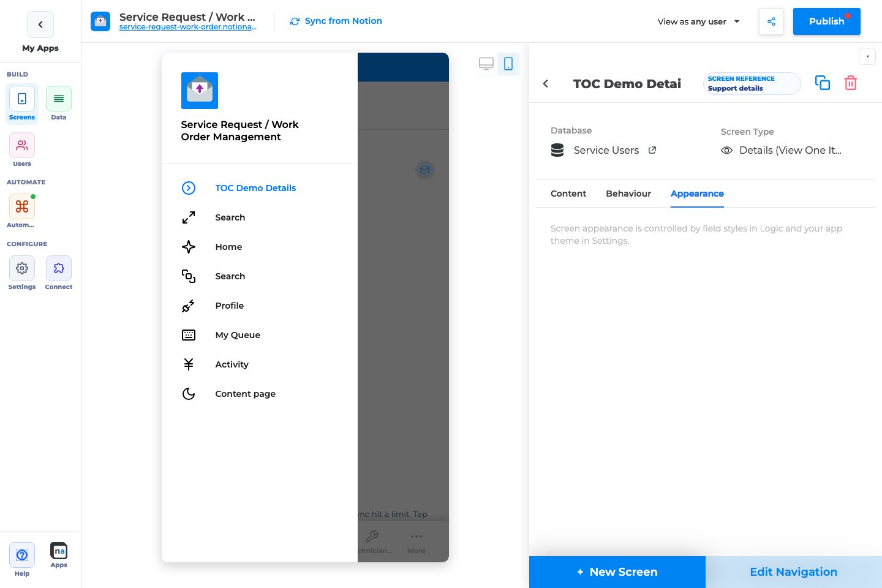Viewport: 882px width, 588px height.
Task: Click the share icon button
Action: [771, 21]
